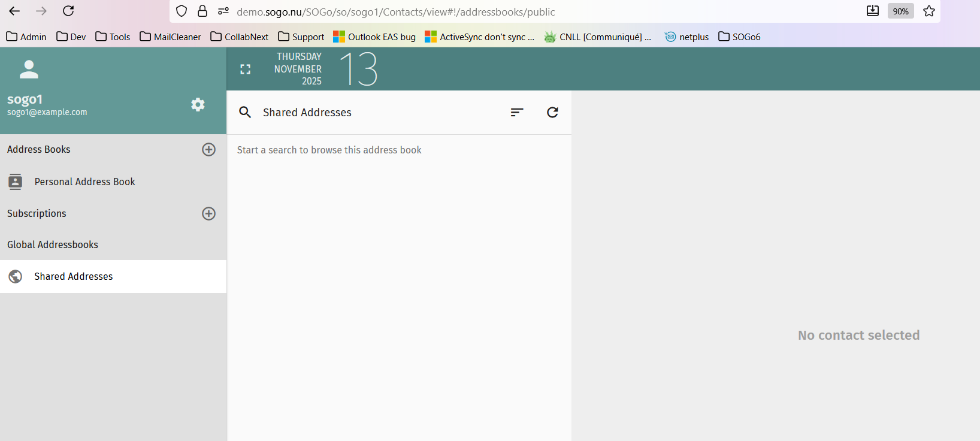The height and width of the screenshot is (441, 980).
Task: Click the 90% zoom level indicator
Action: pos(900,11)
